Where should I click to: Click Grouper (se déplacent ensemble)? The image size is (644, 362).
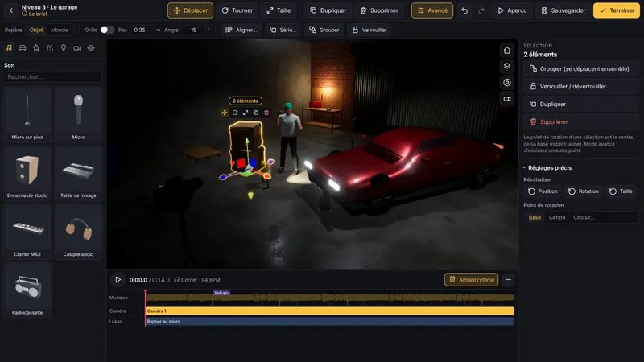580,69
